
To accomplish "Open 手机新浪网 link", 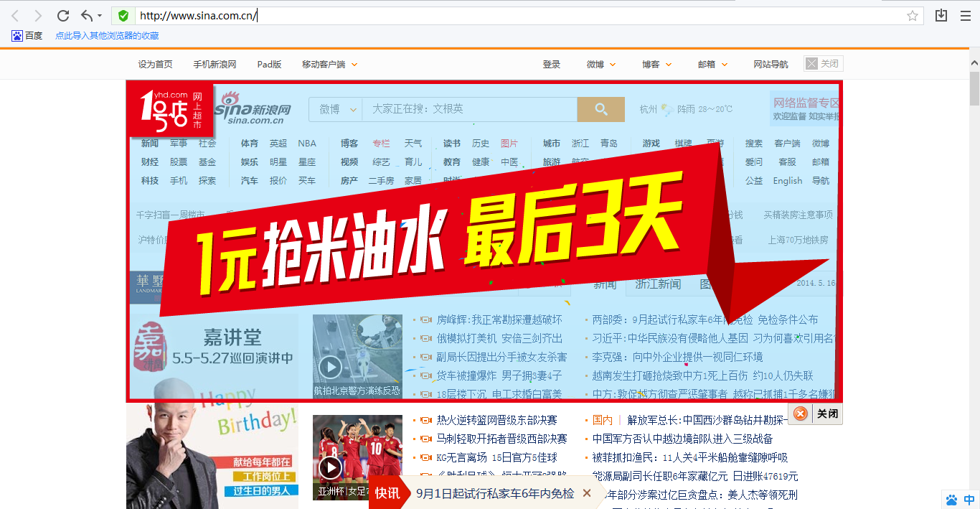I will pos(215,64).
